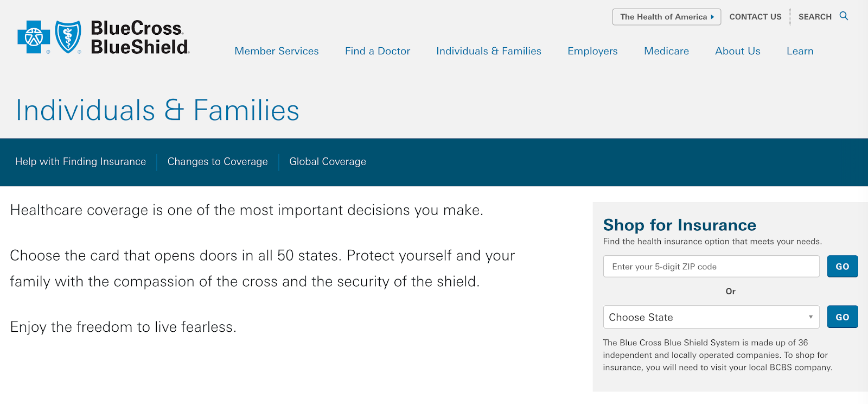This screenshot has width=868, height=404.
Task: Click the CONTACT US link
Action: (x=755, y=17)
